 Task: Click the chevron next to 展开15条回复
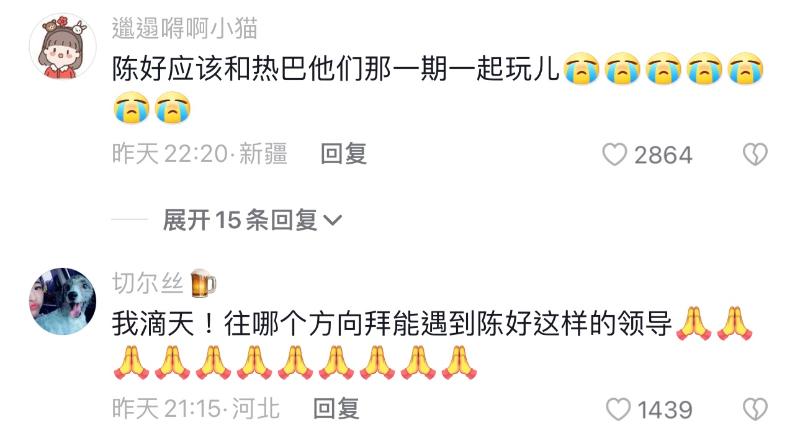pos(333,220)
